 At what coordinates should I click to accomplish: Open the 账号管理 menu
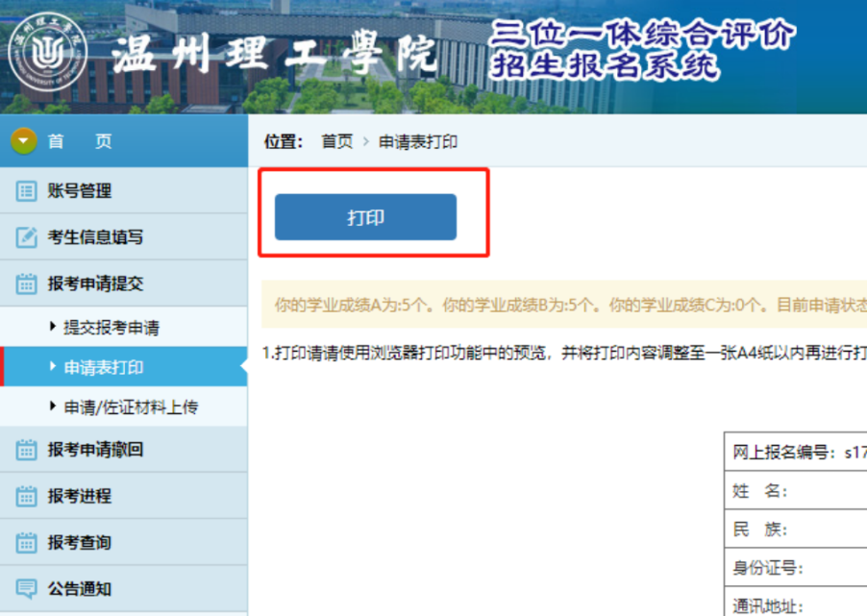[x=80, y=191]
